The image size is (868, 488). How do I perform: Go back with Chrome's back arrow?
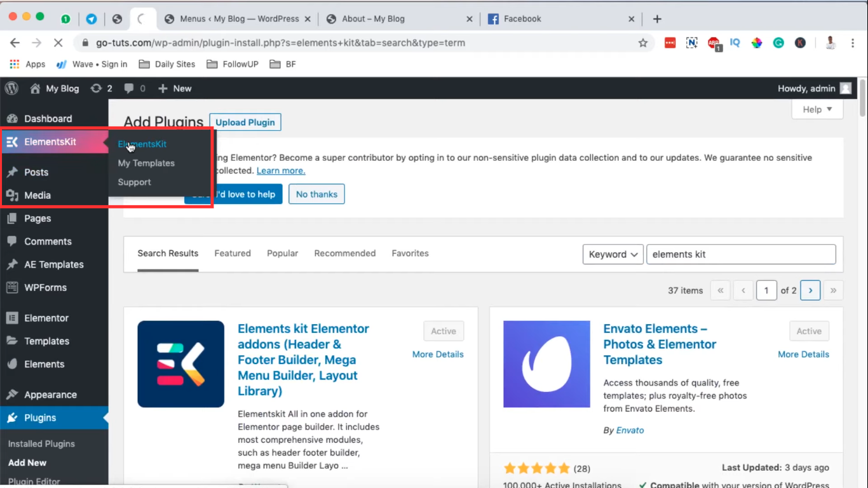click(x=15, y=43)
